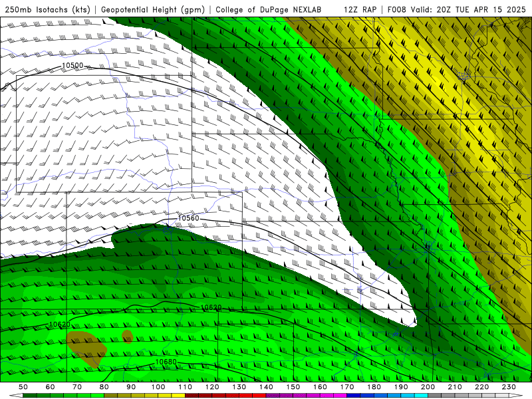532x399 pixels.
Task: Click the 80 value on the color scale
Action: coord(104,387)
